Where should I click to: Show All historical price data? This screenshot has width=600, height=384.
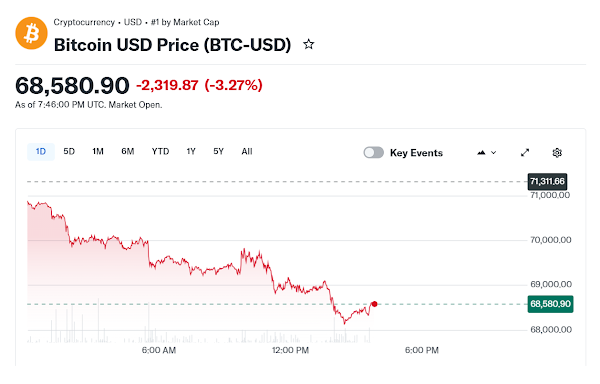(247, 151)
